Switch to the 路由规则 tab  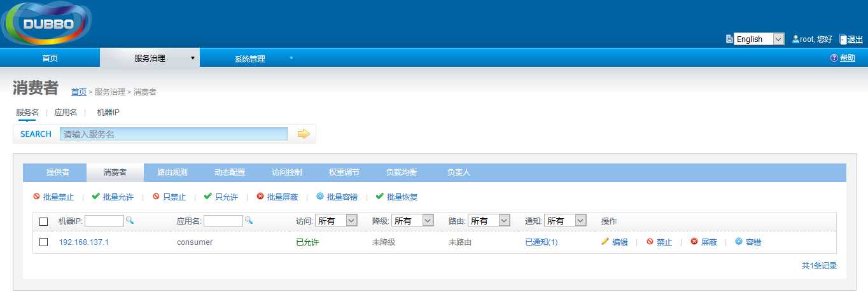(172, 172)
